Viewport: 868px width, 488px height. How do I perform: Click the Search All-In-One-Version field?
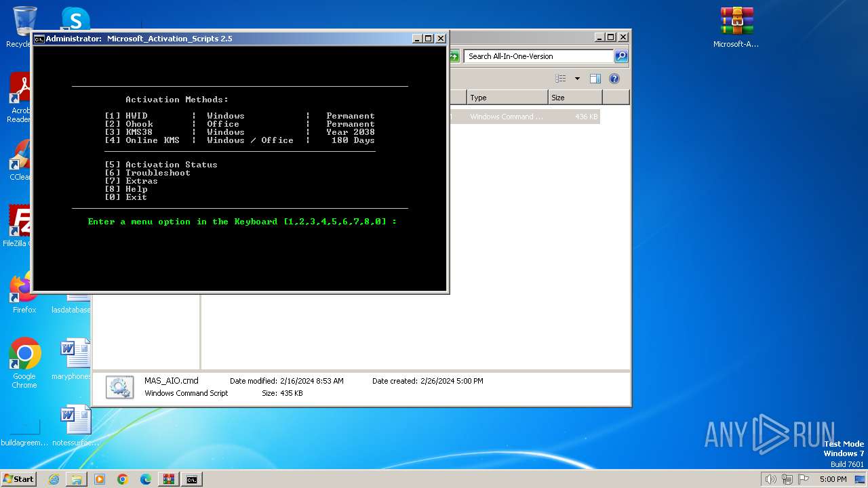click(x=539, y=56)
